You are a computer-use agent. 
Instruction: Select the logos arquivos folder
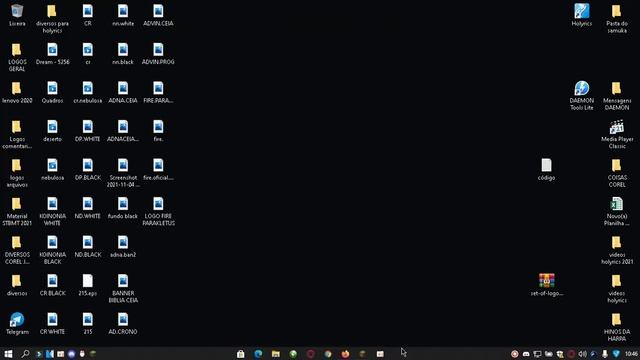coord(17,173)
